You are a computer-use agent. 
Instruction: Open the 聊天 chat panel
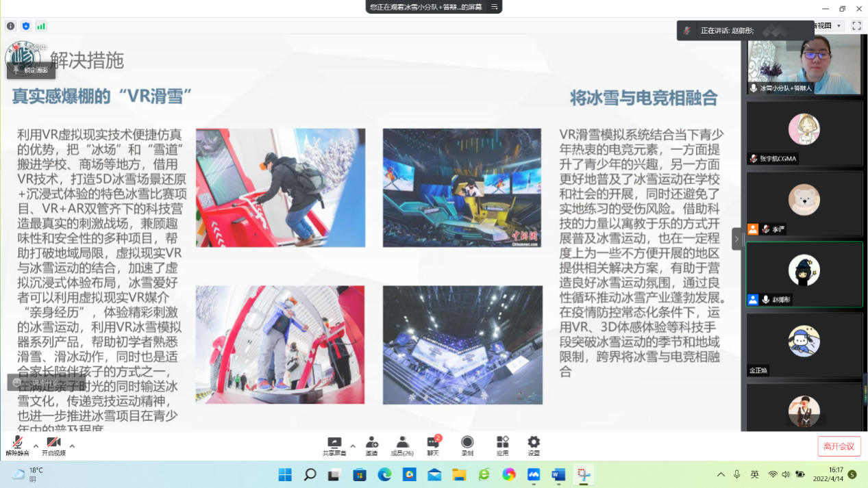pos(433,445)
